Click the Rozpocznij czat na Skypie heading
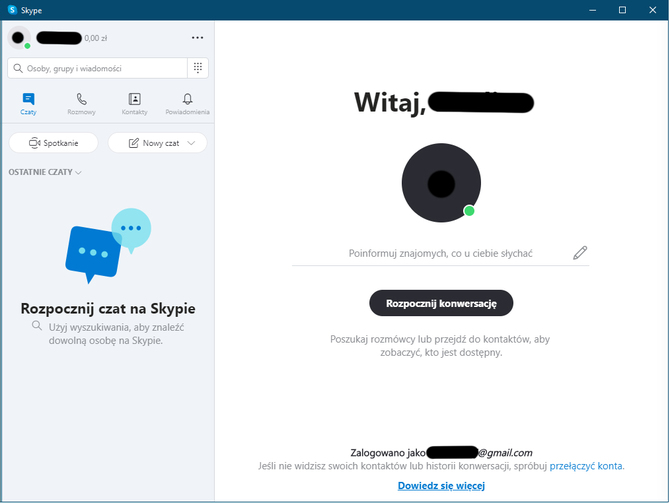Viewport: 670px width, 503px height. pyautogui.click(x=108, y=309)
